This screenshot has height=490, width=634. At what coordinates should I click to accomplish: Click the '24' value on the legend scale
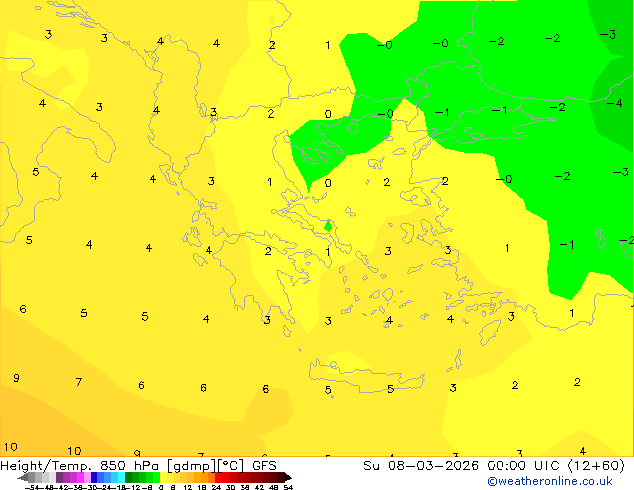pyautogui.click(x=216, y=487)
